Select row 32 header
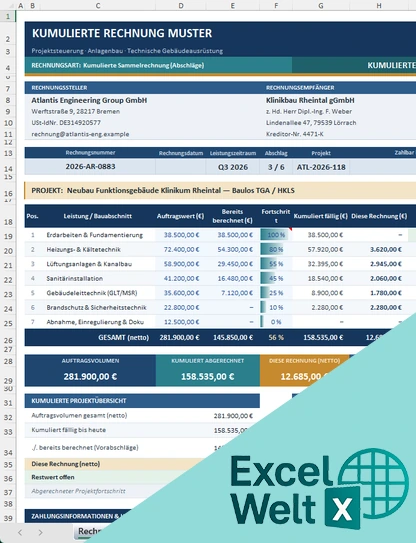Viewport: 416px width, 543px height. (x=8, y=417)
